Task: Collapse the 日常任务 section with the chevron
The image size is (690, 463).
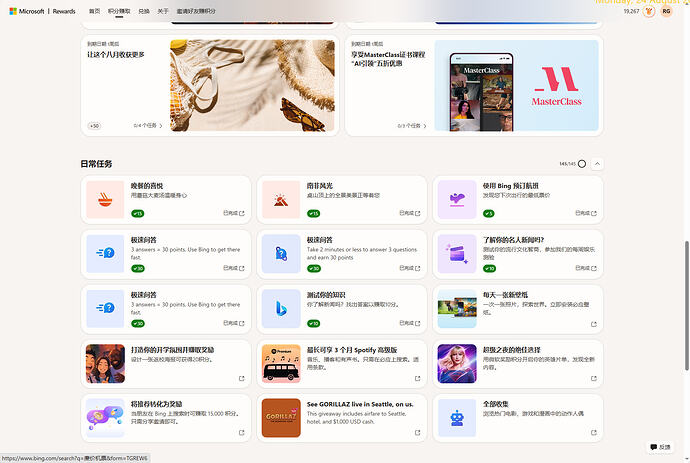Action: click(x=597, y=164)
